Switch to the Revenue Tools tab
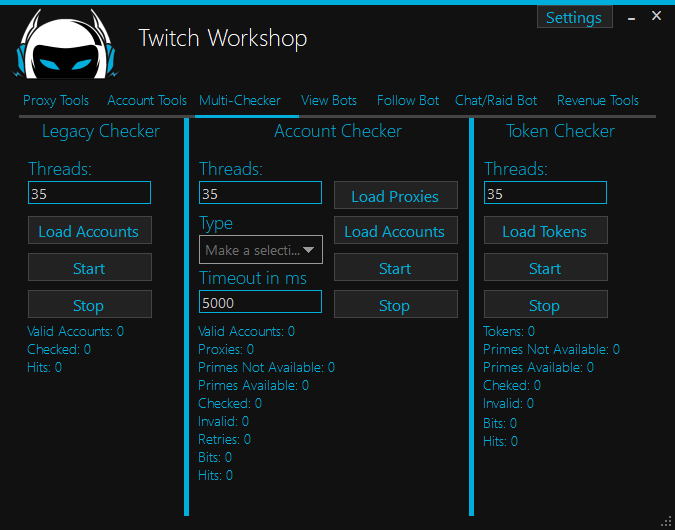 point(597,100)
